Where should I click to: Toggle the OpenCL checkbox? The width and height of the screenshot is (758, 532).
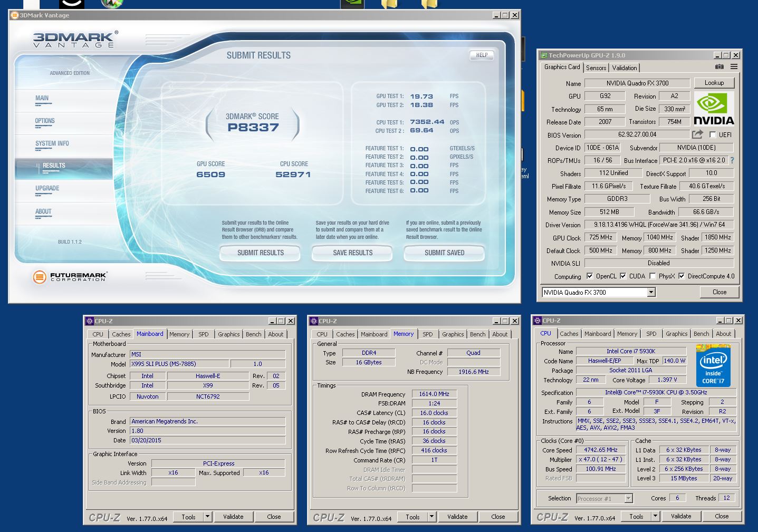pos(589,276)
